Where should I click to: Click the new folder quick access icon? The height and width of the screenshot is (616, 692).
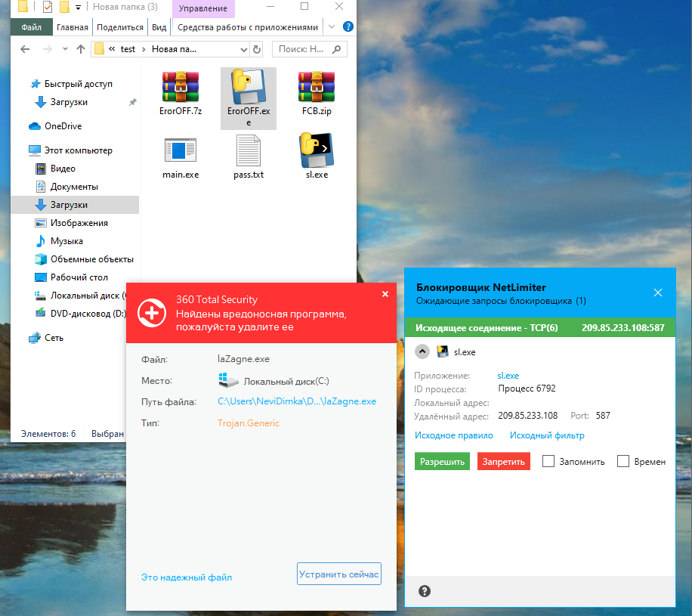point(64,7)
